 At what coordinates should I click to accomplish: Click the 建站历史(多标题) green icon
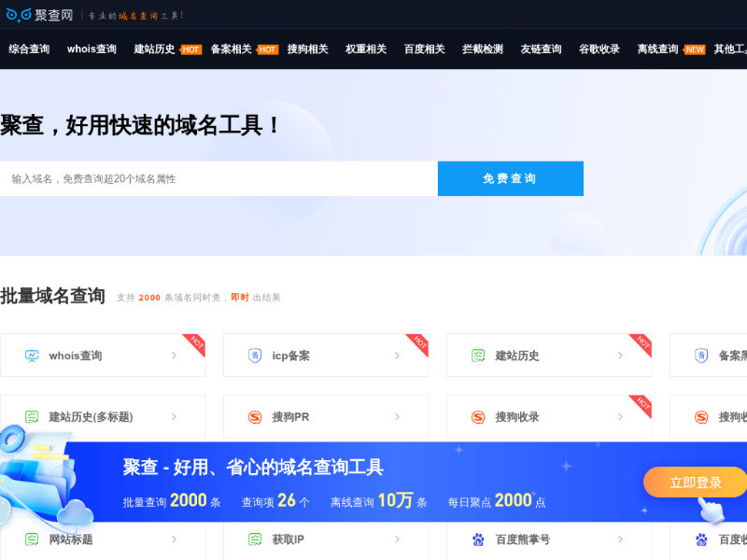coord(32,417)
